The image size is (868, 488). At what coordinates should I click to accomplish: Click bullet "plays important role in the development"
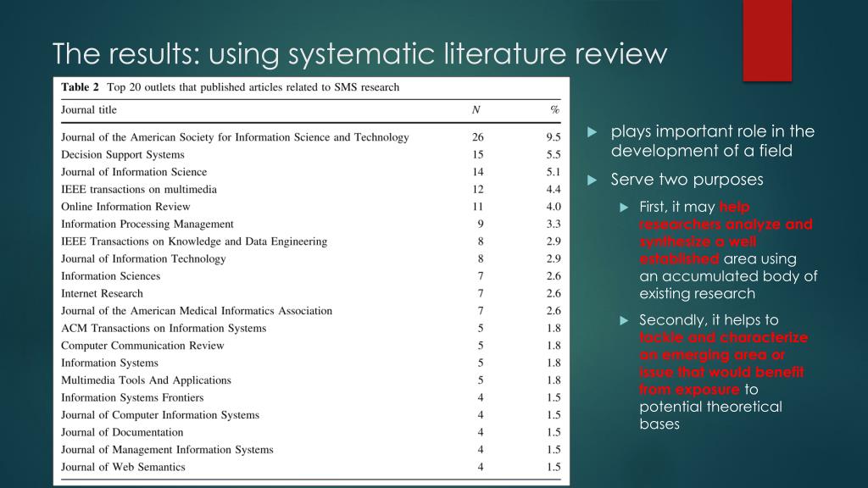pyautogui.click(x=712, y=141)
